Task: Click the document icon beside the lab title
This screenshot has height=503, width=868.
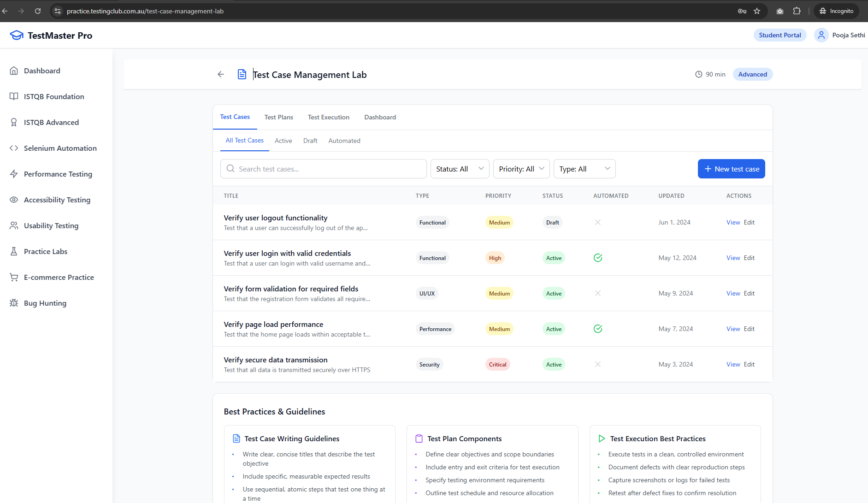Action: coord(242,74)
